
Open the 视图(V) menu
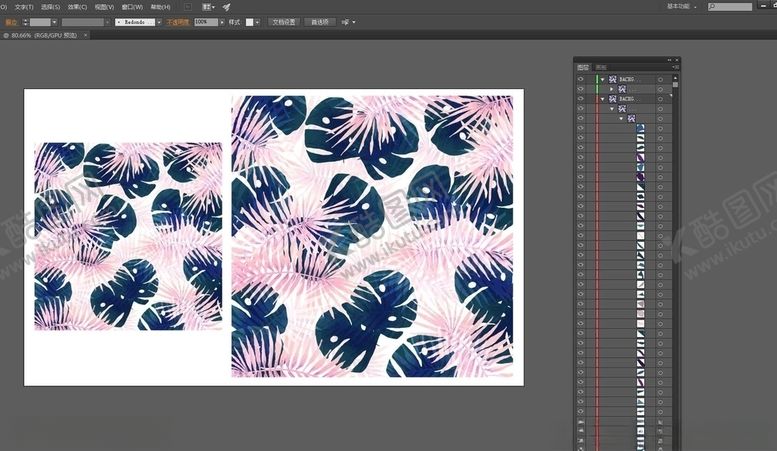(x=104, y=6)
